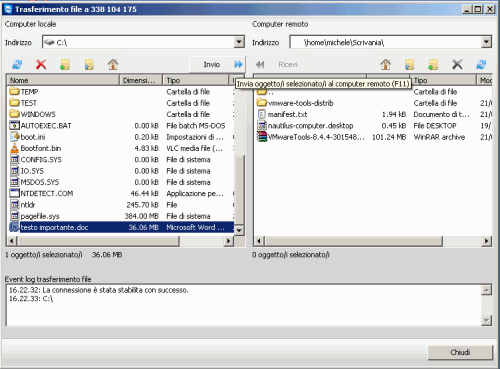Screen dimensions: 500x369
Task: Click remote pane horizontal scrollbar right arrow
Action: click(486, 241)
